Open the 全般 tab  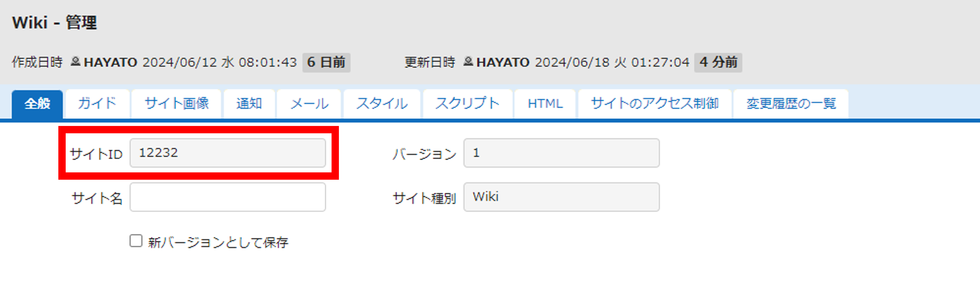pos(37,104)
